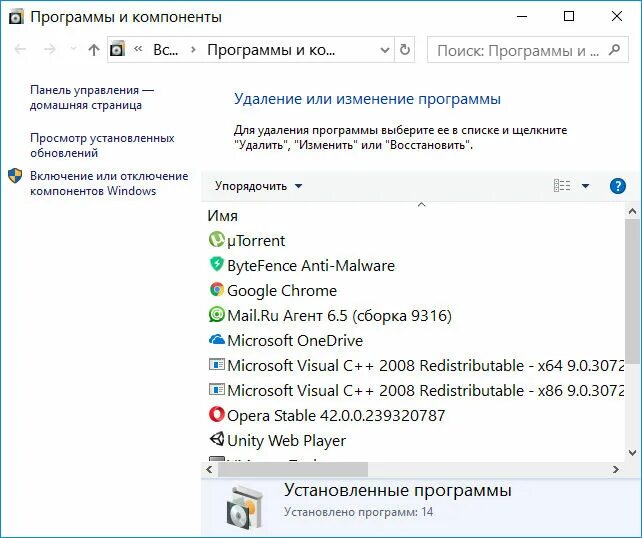Viewport: 642px width, 538px height.
Task: Open Просмотр установленных обновлений link
Action: (102, 145)
